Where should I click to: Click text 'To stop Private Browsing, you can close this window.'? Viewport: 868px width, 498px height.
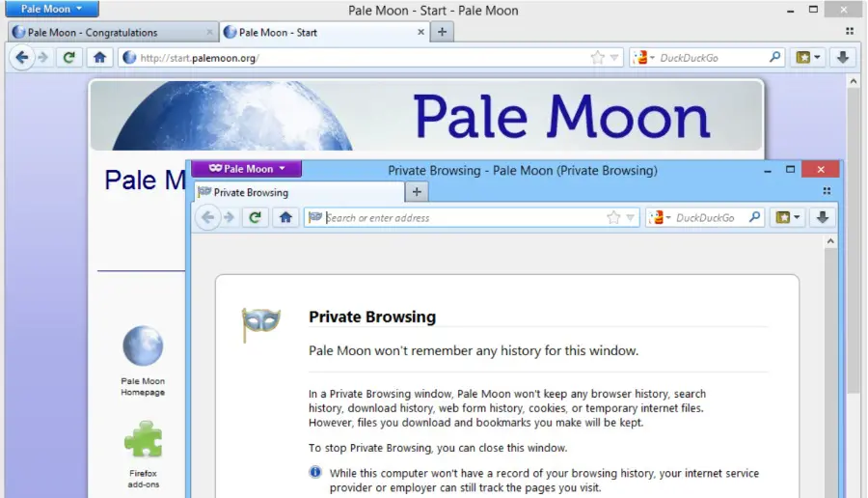[x=438, y=448]
